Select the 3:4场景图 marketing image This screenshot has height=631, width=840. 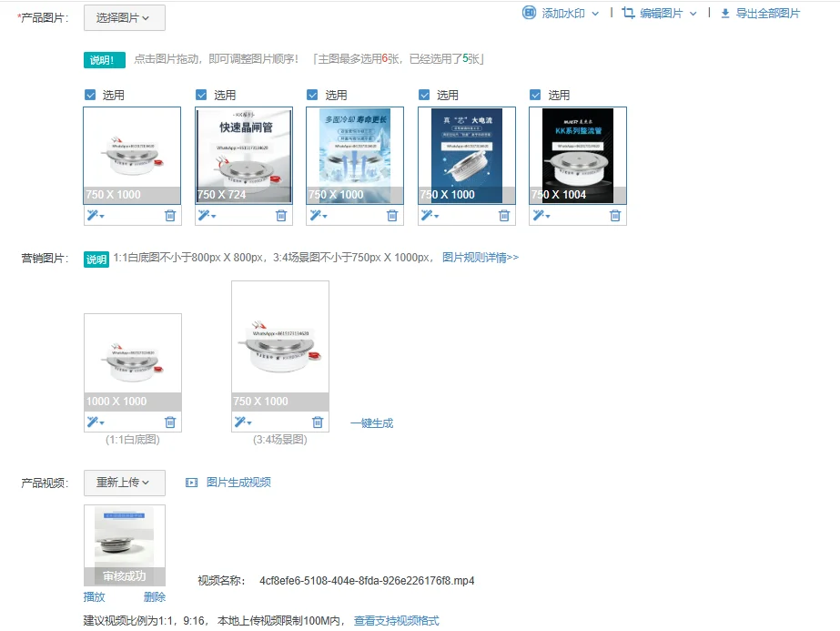pos(280,346)
